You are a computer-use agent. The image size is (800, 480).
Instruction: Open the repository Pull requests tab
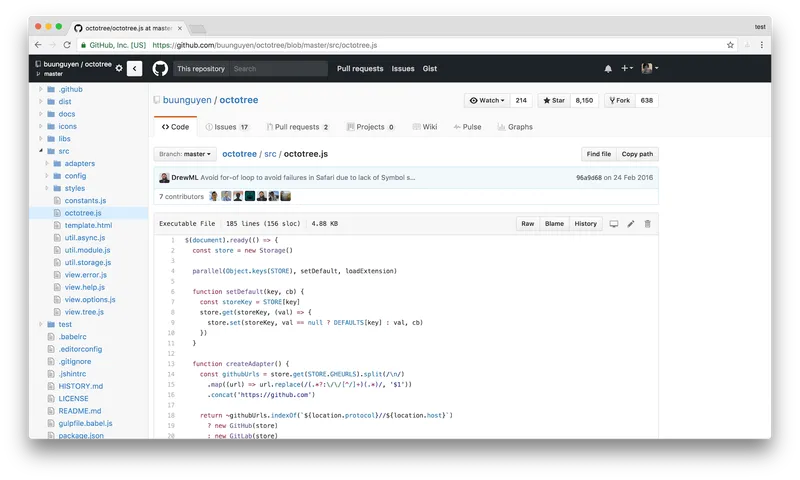298,127
